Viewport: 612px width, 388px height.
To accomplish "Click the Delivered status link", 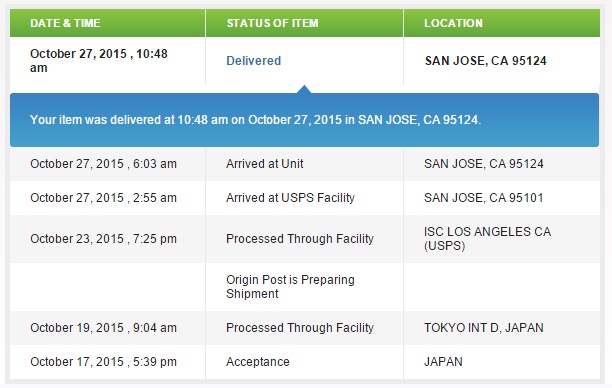I will pyautogui.click(x=253, y=61).
